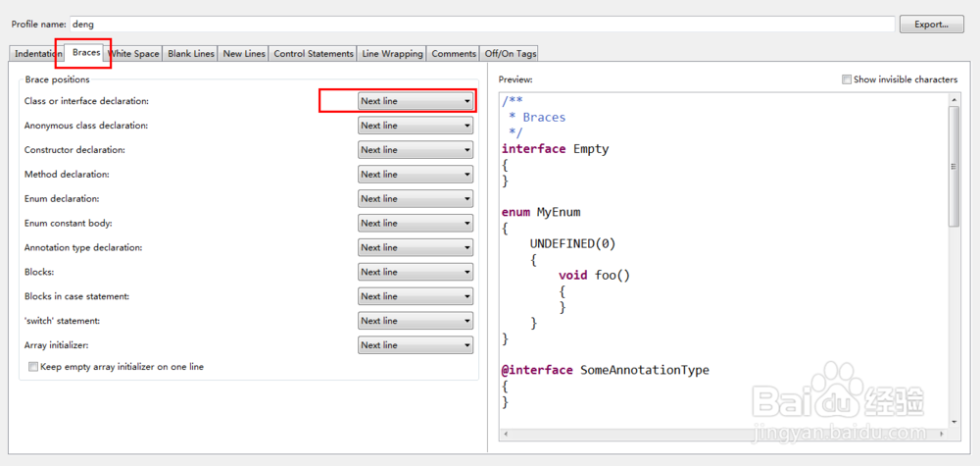Expand the Array initializer dropdown
The height and width of the screenshot is (466, 980).
coord(416,345)
